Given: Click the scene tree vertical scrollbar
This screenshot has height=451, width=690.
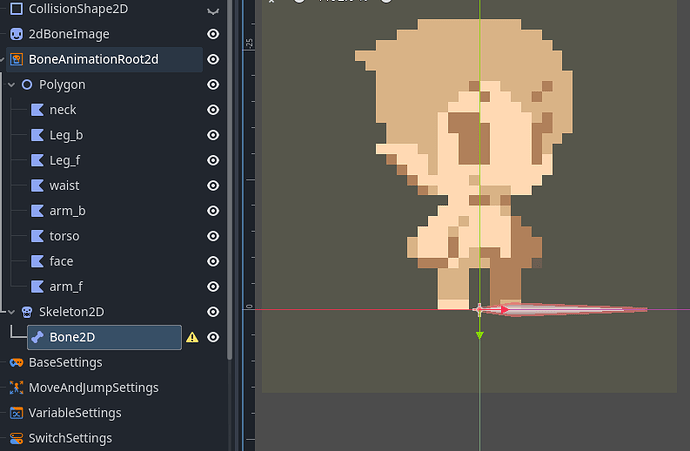Looking at the screenshot, I should (229, 200).
